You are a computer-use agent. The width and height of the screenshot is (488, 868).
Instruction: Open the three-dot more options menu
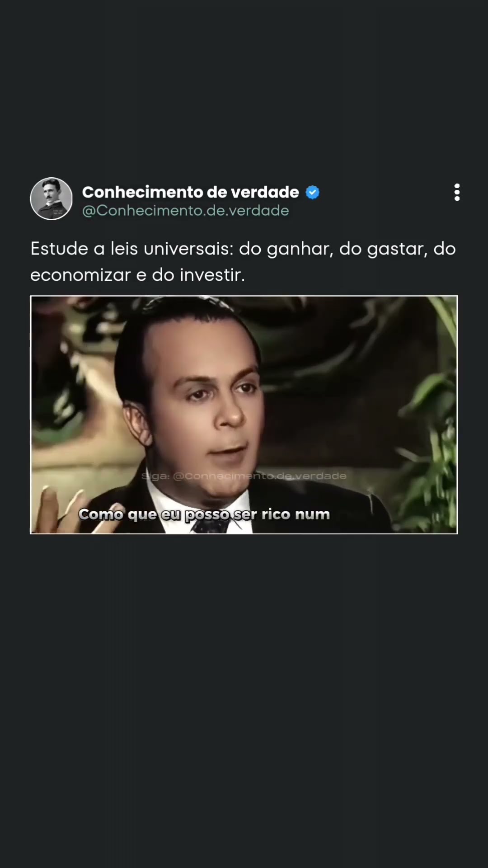coord(457,192)
